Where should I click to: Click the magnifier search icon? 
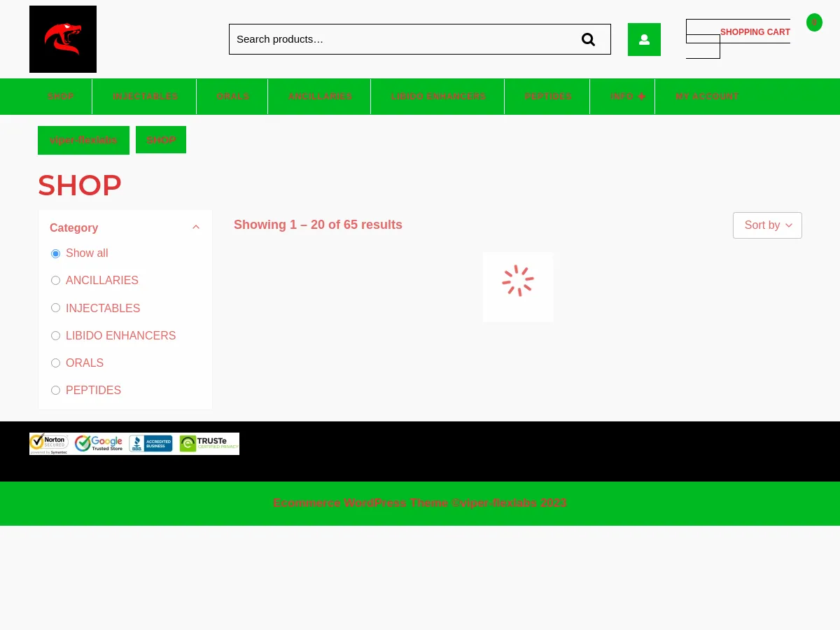point(588,39)
